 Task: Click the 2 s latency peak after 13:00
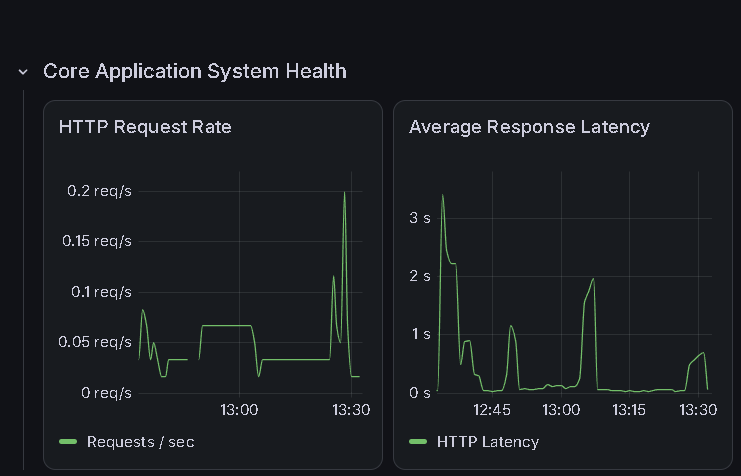coord(593,280)
